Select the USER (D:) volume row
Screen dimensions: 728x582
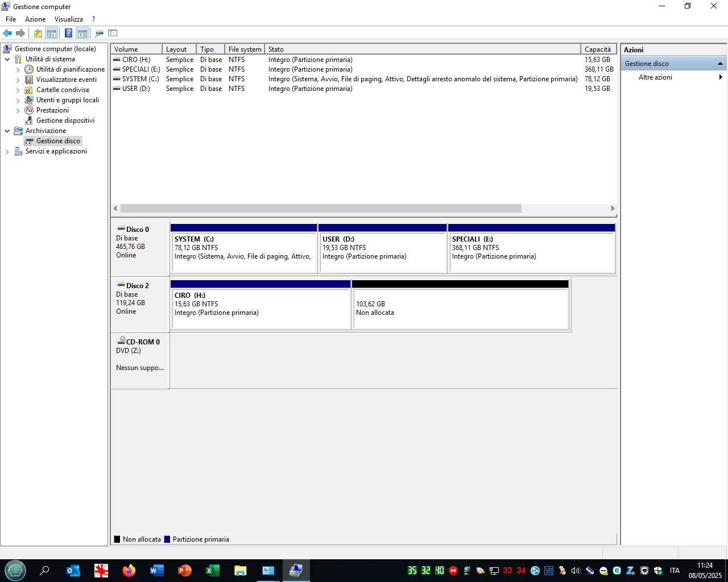[x=363, y=89]
